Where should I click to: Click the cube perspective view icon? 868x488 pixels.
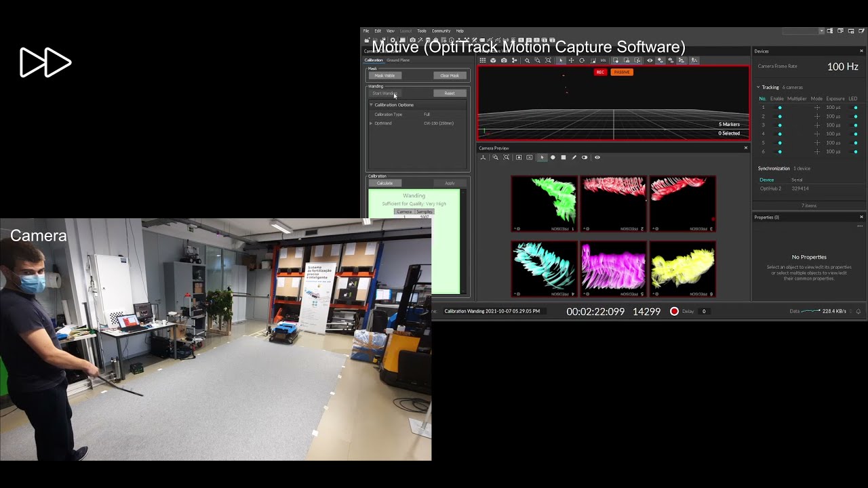493,60
